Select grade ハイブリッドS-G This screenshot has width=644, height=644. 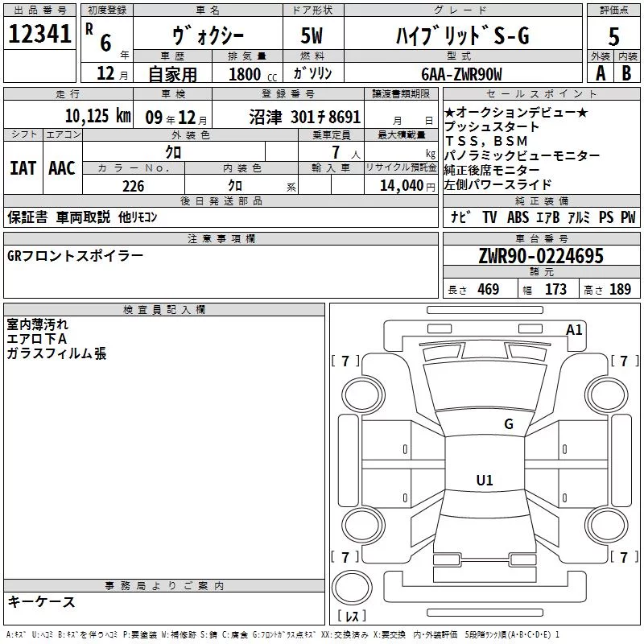[463, 35]
